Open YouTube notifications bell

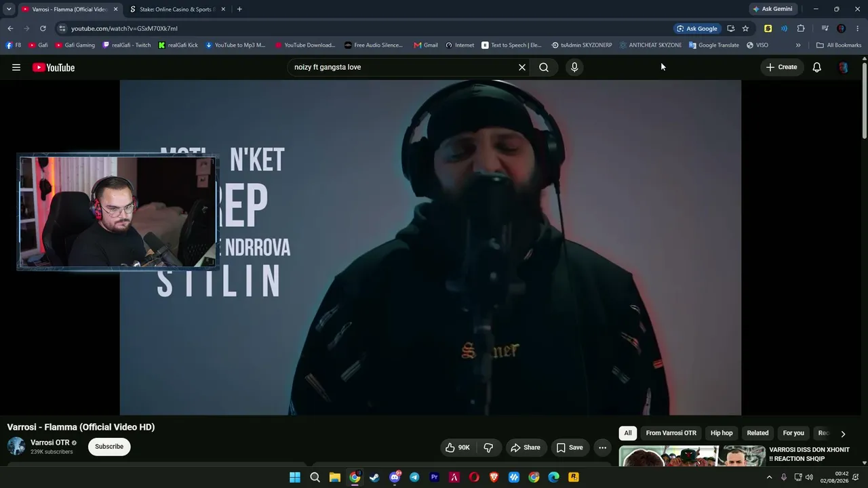point(817,67)
